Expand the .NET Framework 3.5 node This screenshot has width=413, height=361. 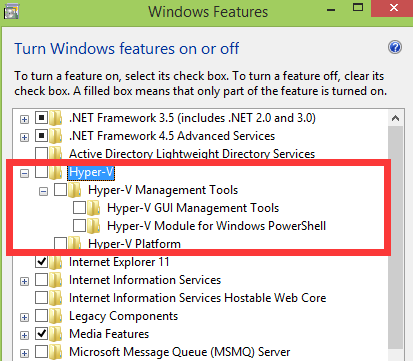click(x=24, y=119)
